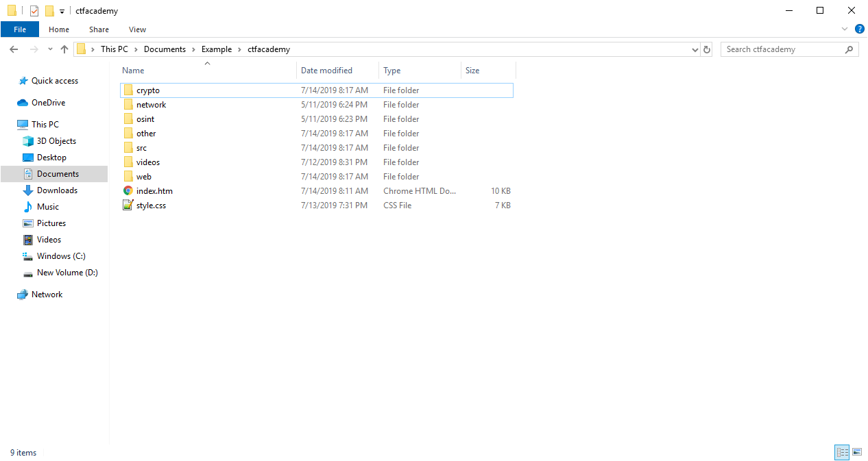Expand the ribbon with the chevron
Screen dimensions: 868x461
pos(845,29)
